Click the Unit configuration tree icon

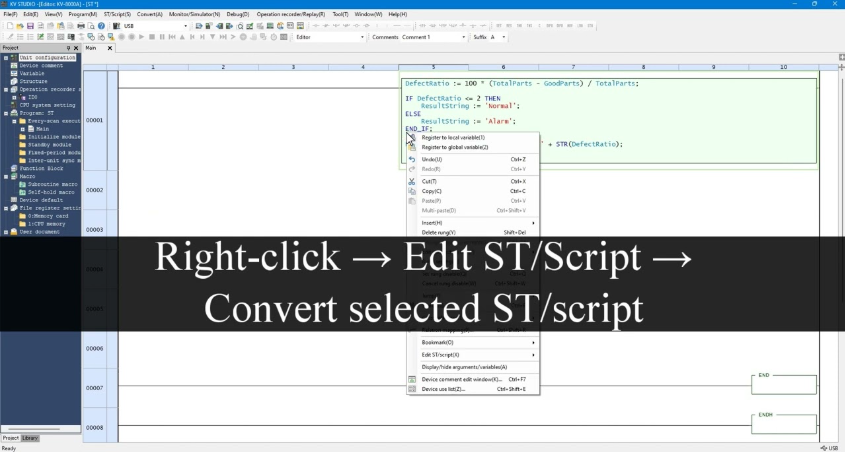(x=13, y=57)
